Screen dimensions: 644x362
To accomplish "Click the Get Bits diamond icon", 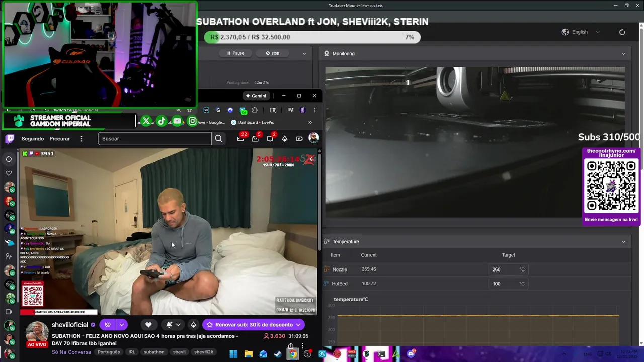I will [284, 139].
